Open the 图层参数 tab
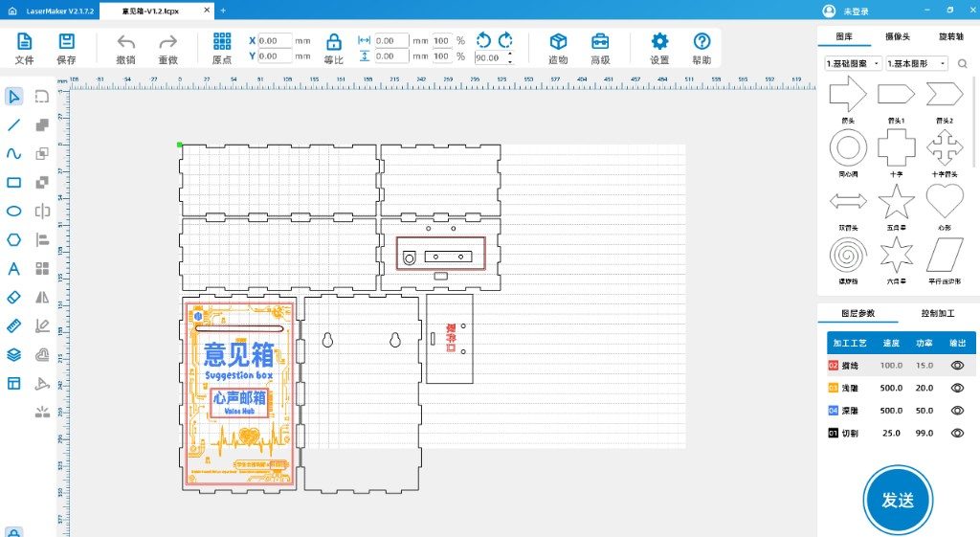The width and height of the screenshot is (980, 537). coord(857,313)
